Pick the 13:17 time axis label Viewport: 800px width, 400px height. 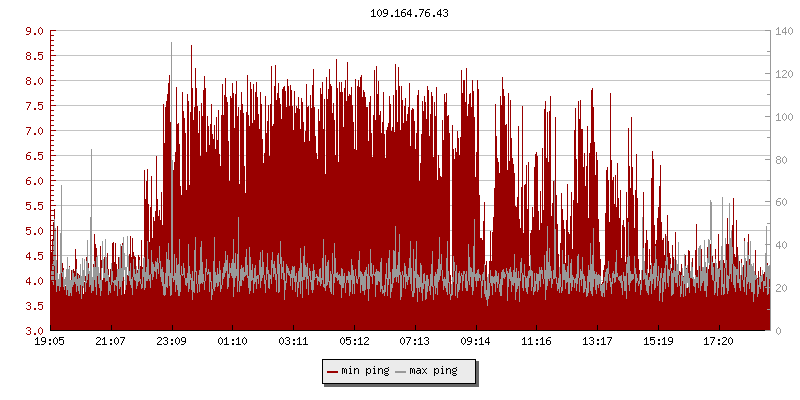(597, 341)
